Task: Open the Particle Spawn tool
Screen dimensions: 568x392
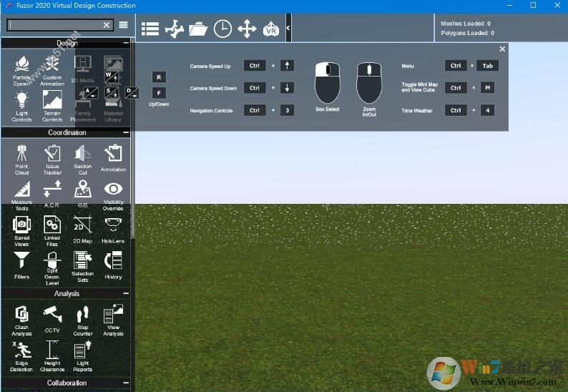Action: tap(21, 70)
